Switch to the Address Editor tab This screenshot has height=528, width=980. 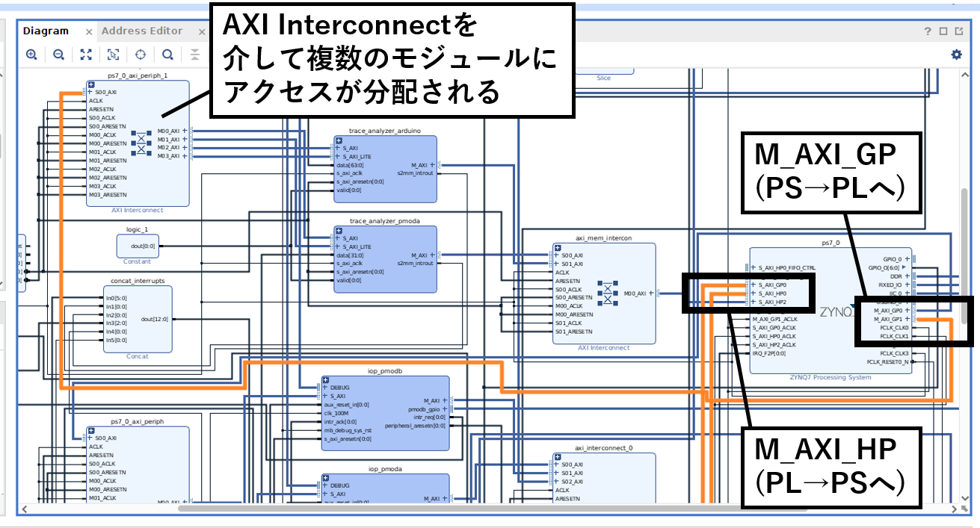[142, 31]
